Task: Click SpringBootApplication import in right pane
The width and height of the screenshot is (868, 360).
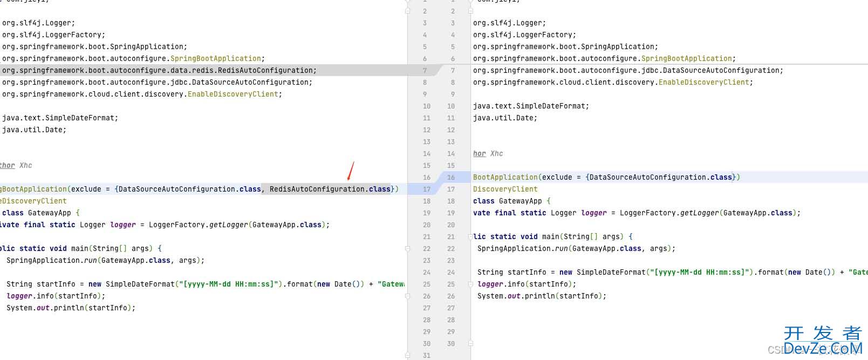Action: pyautogui.click(x=604, y=58)
